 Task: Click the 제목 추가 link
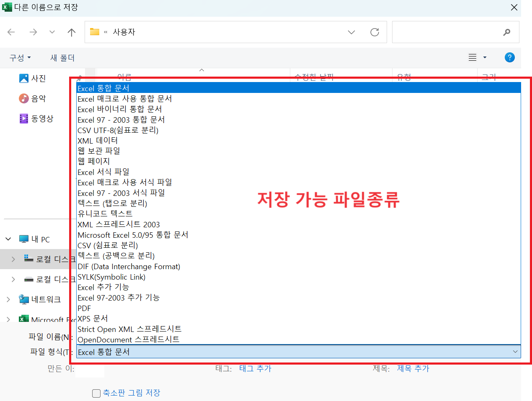413,368
